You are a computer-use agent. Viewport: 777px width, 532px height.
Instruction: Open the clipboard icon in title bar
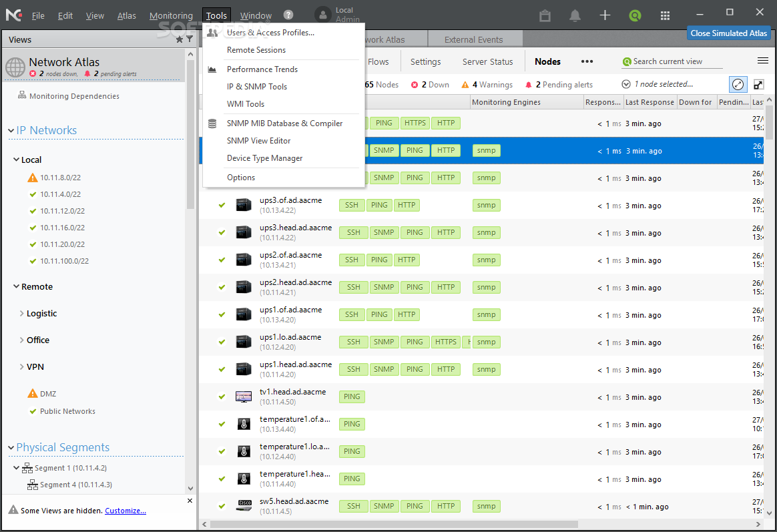click(545, 15)
